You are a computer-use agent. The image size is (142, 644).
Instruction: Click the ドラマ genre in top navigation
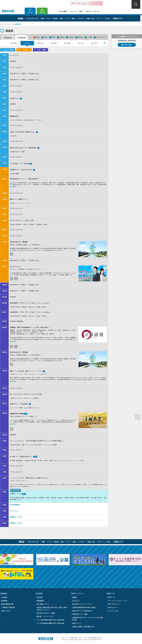48,19
